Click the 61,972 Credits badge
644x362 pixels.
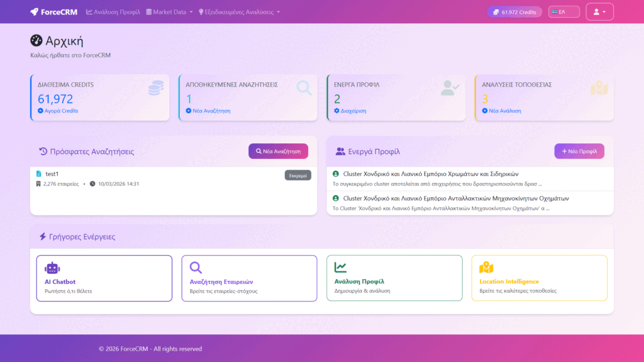pyautogui.click(x=514, y=12)
